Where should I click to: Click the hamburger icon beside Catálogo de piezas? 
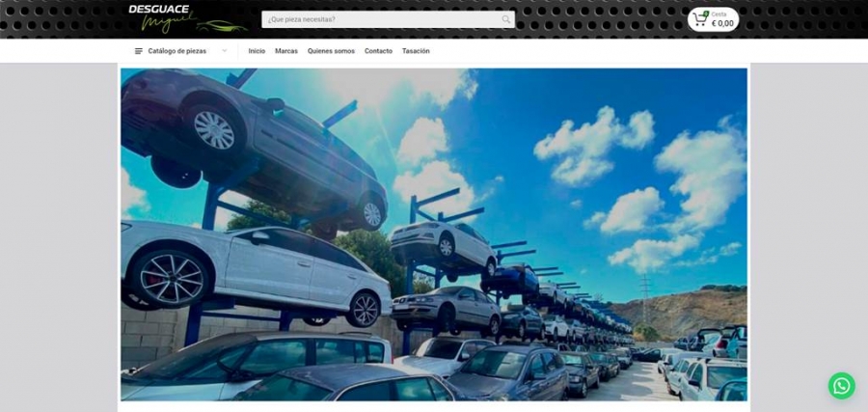[139, 51]
